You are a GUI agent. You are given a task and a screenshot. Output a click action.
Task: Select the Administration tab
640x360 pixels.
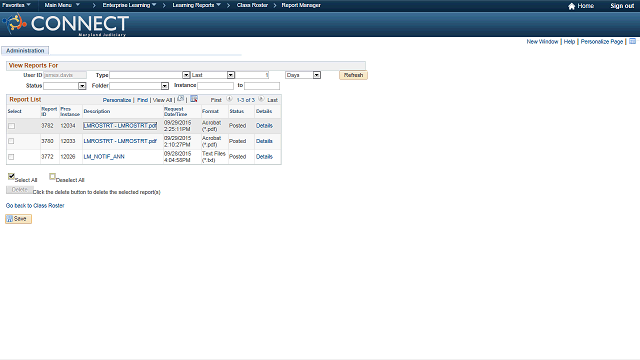25,51
